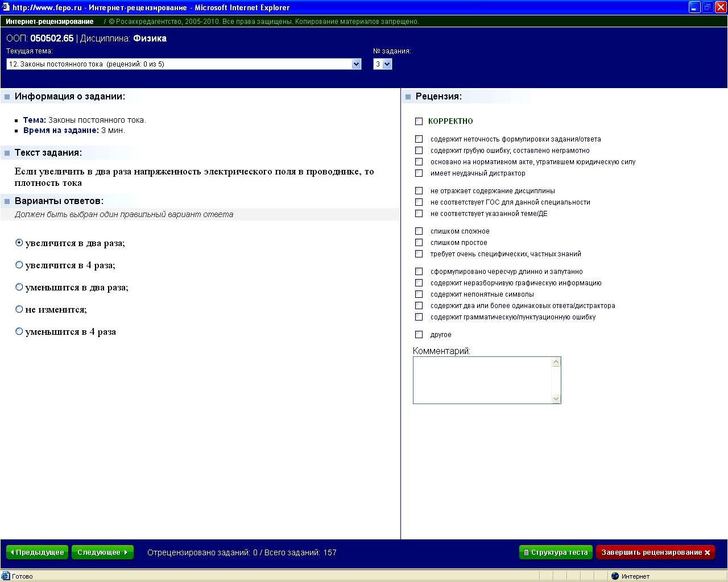Mark the task as 'слишком простое'

point(419,242)
